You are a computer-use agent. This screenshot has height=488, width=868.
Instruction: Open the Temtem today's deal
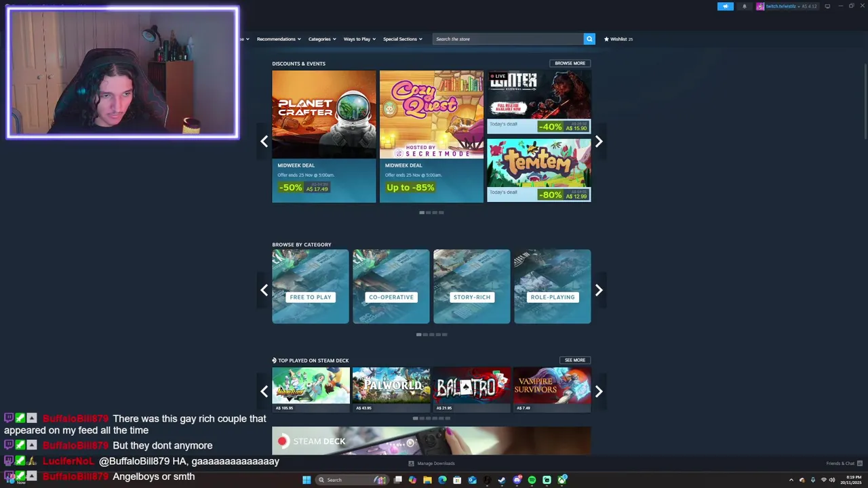539,170
